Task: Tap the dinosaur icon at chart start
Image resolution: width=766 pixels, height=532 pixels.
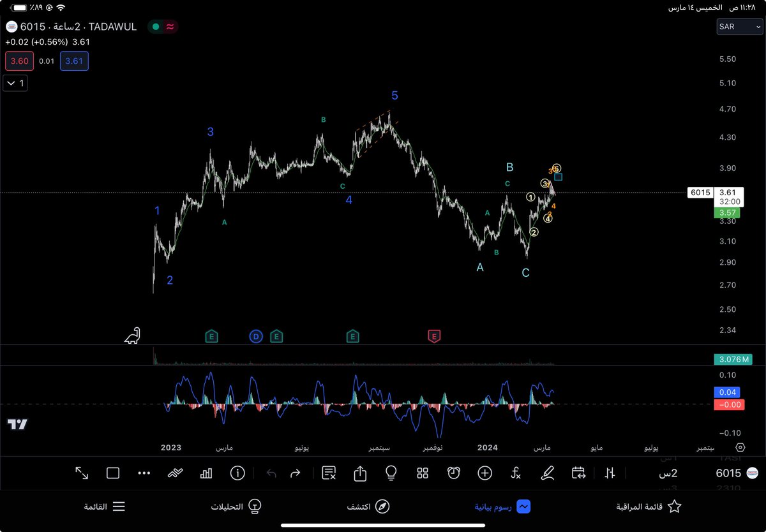Action: click(x=132, y=336)
